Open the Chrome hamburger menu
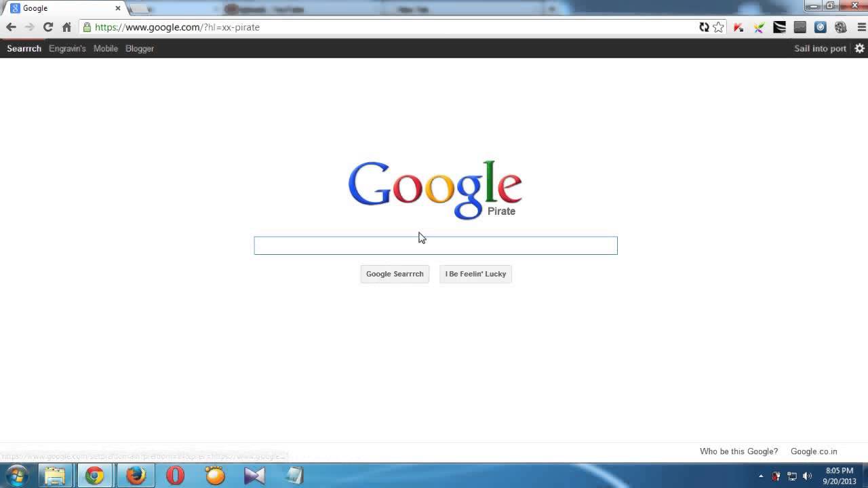Image resolution: width=868 pixels, height=488 pixels. pos(862,27)
